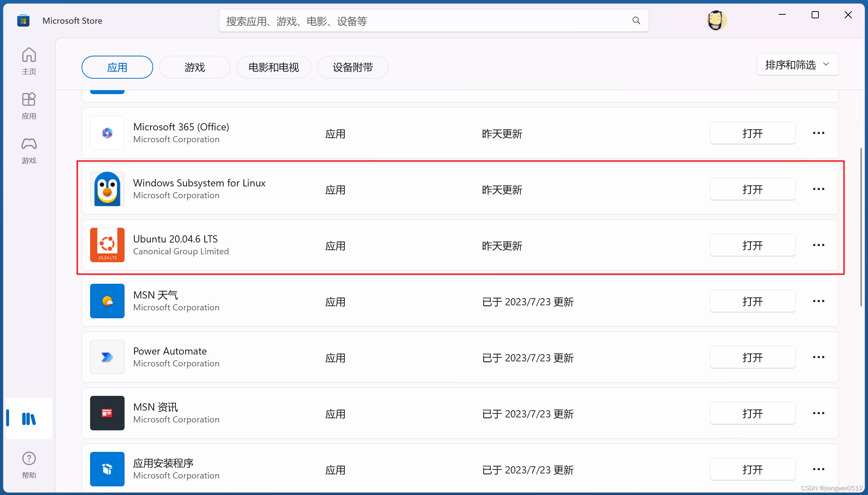
Task: Click the MSN 天气 weather app icon
Action: pyautogui.click(x=107, y=301)
